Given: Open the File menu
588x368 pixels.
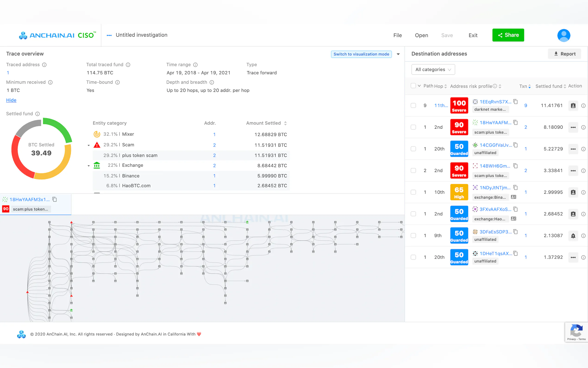Looking at the screenshot, I should tap(397, 35).
